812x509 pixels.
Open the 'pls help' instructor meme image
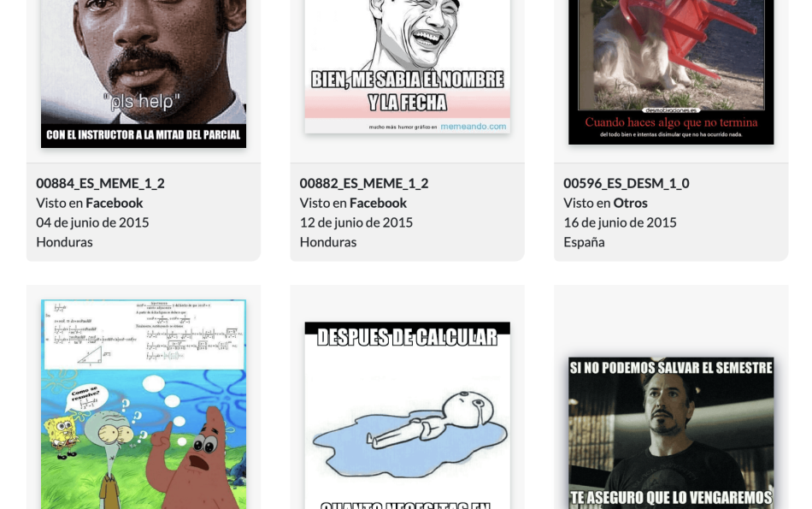[144, 74]
